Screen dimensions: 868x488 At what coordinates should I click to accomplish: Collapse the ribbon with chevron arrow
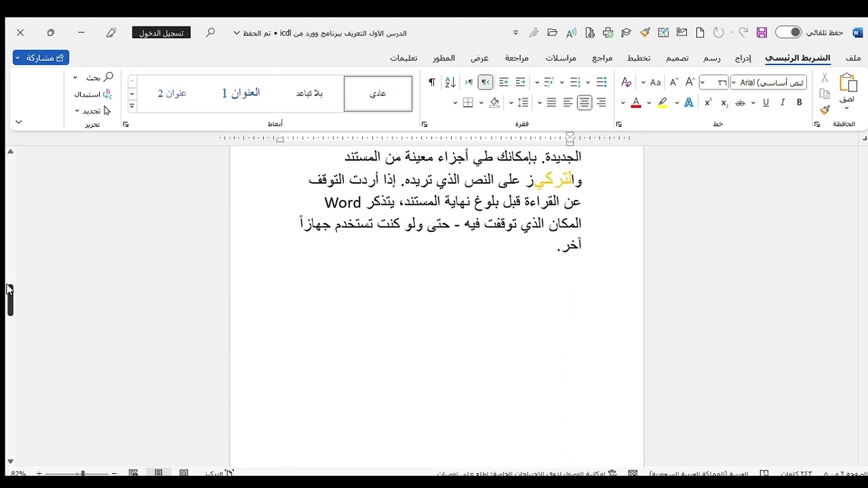[x=18, y=122]
